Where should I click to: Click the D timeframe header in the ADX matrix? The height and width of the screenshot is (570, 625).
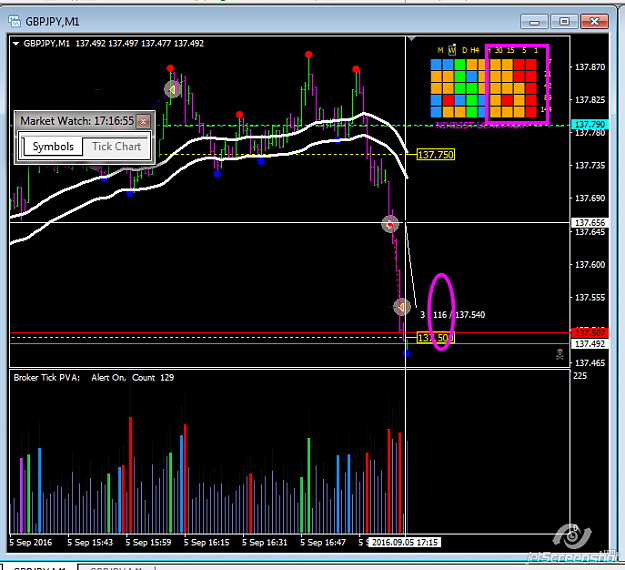(x=464, y=50)
